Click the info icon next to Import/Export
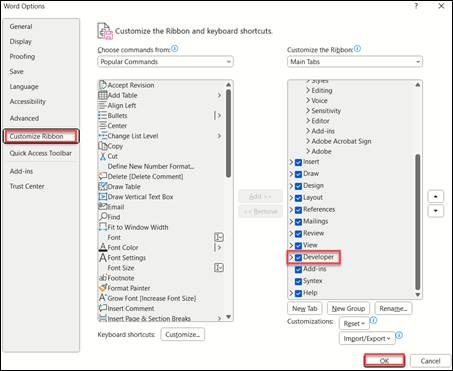 click(399, 335)
